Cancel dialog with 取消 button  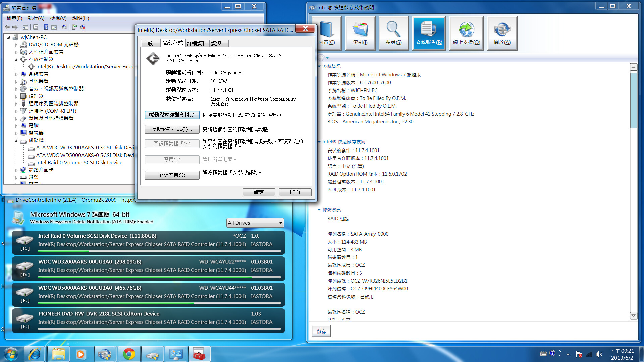coord(295,192)
